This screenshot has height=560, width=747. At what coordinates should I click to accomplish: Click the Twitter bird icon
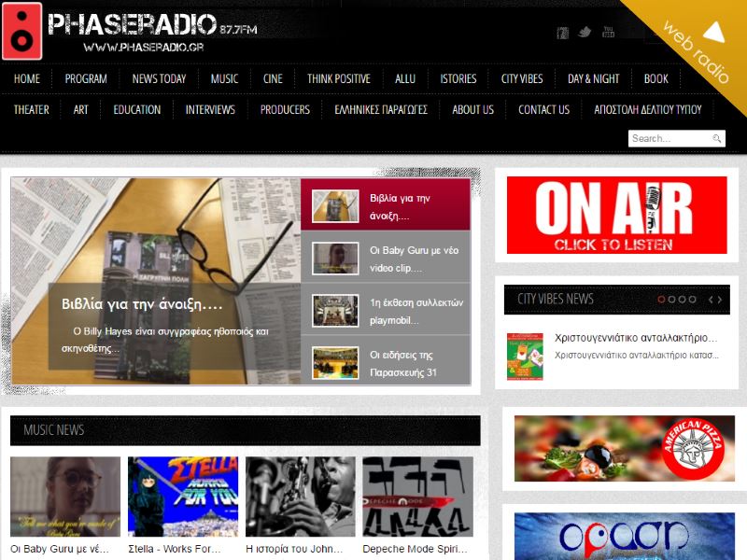(x=583, y=31)
